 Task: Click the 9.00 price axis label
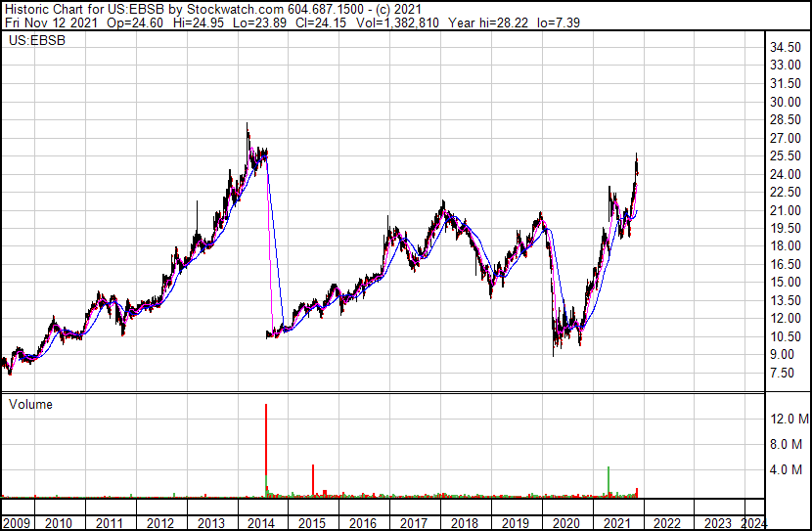point(782,355)
